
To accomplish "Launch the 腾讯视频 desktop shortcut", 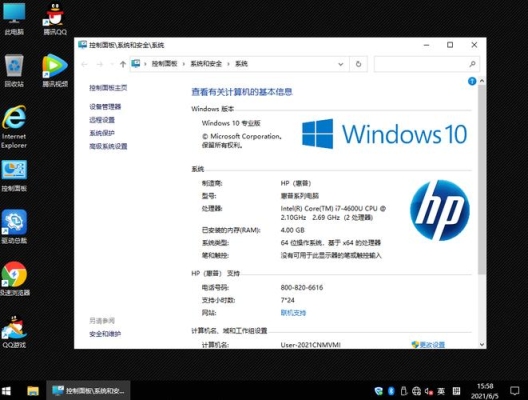I will pyautogui.click(x=55, y=71).
